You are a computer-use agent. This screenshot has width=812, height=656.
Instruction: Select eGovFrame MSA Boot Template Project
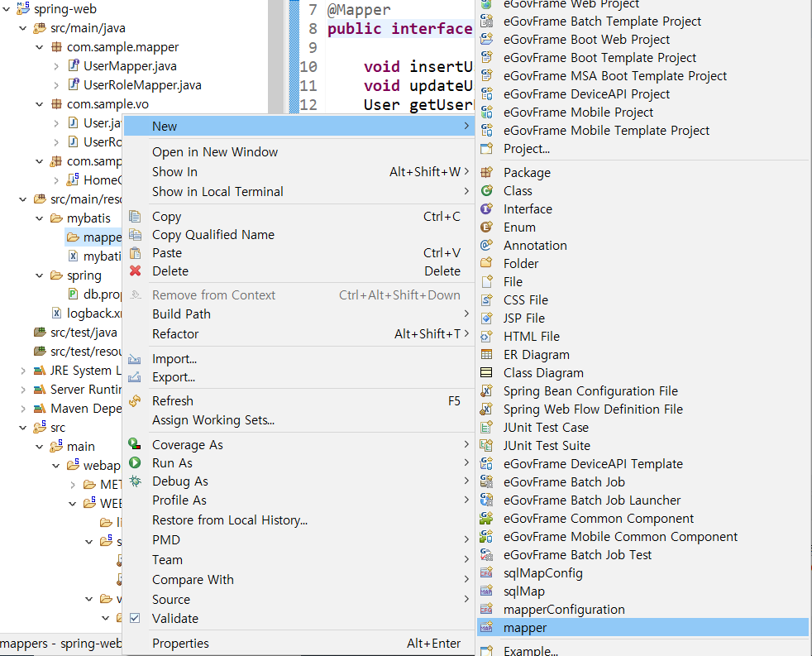[642, 75]
